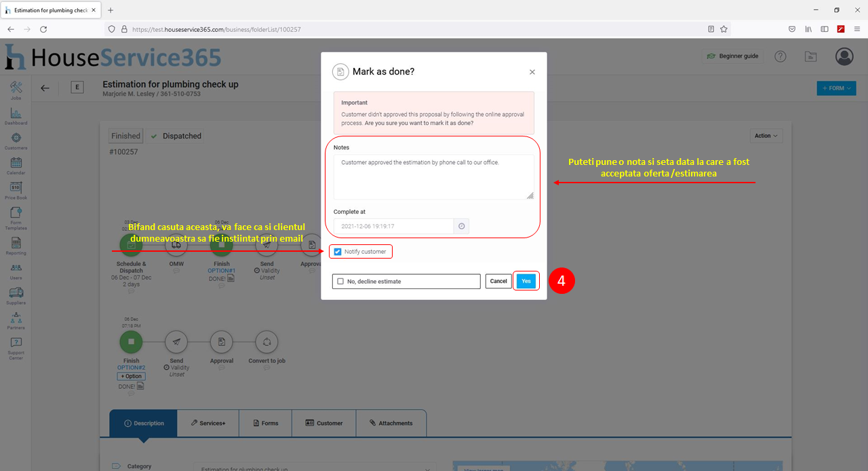This screenshot has width=868, height=471.
Task: Open the Price Book sidebar icon
Action: [x=16, y=191]
